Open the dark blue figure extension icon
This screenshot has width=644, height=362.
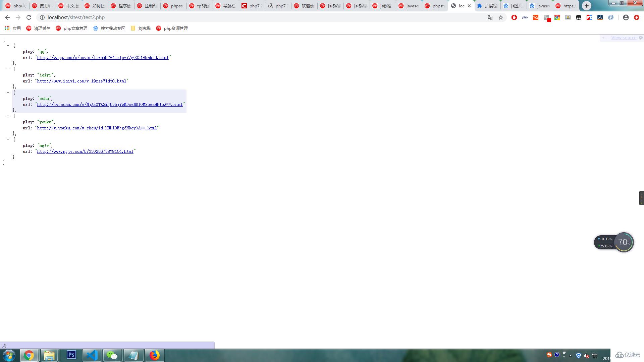[600, 17]
